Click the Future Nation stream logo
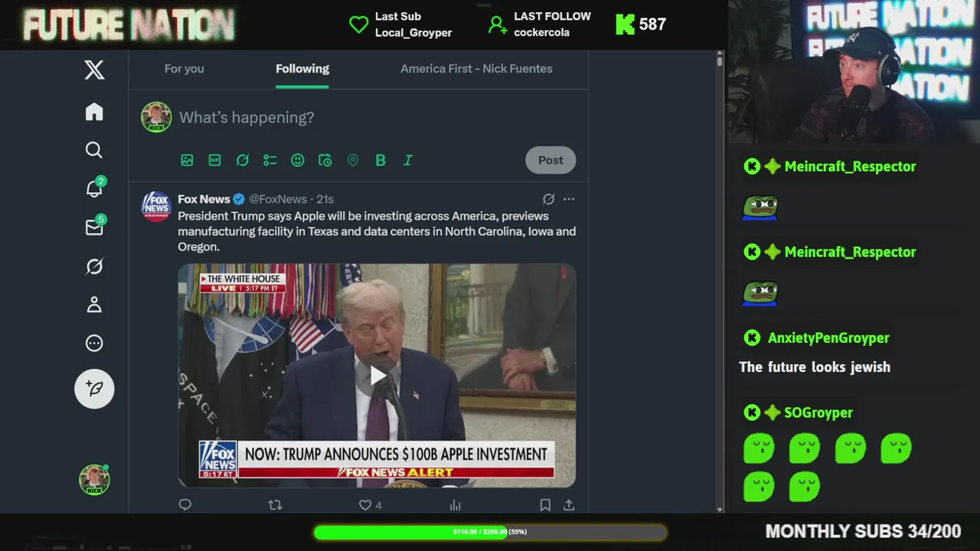 [x=129, y=25]
